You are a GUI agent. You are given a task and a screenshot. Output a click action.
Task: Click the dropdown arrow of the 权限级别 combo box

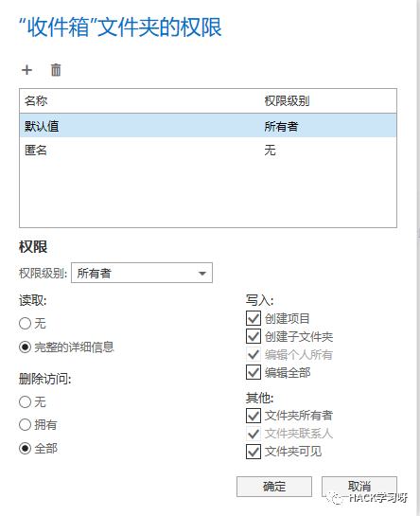(x=202, y=273)
